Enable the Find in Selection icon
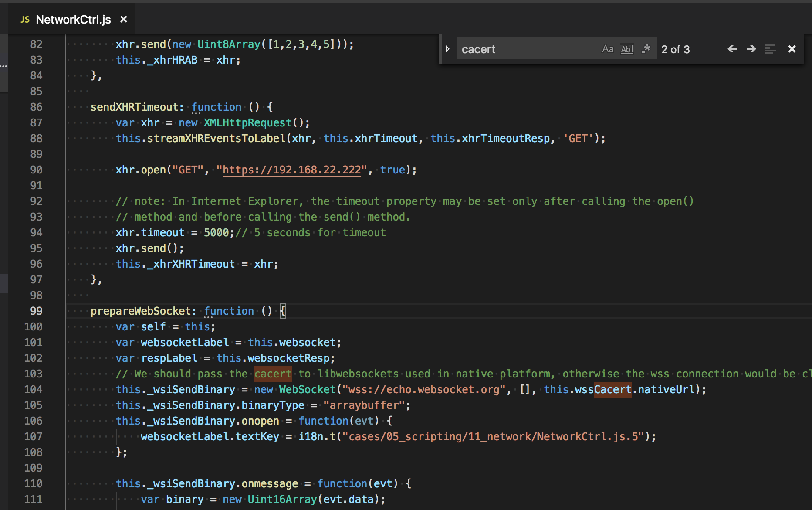The height and width of the screenshot is (510, 812). tap(771, 49)
